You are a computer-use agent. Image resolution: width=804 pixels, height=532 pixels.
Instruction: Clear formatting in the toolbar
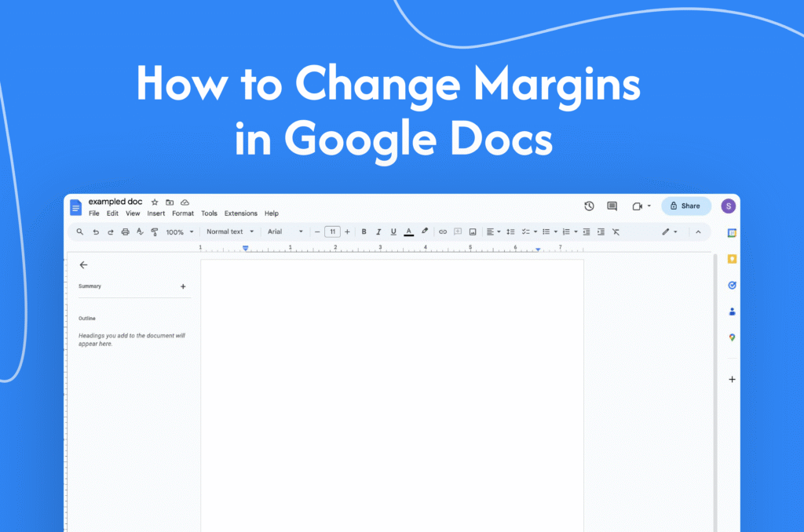click(616, 231)
